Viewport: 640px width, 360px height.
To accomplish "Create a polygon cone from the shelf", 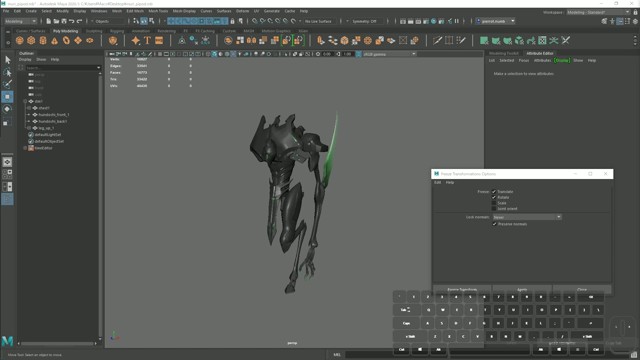I will click(x=54, y=40).
